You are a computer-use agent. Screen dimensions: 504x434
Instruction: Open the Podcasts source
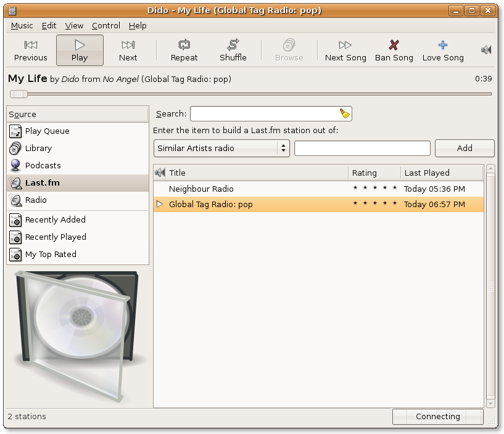click(x=78, y=165)
